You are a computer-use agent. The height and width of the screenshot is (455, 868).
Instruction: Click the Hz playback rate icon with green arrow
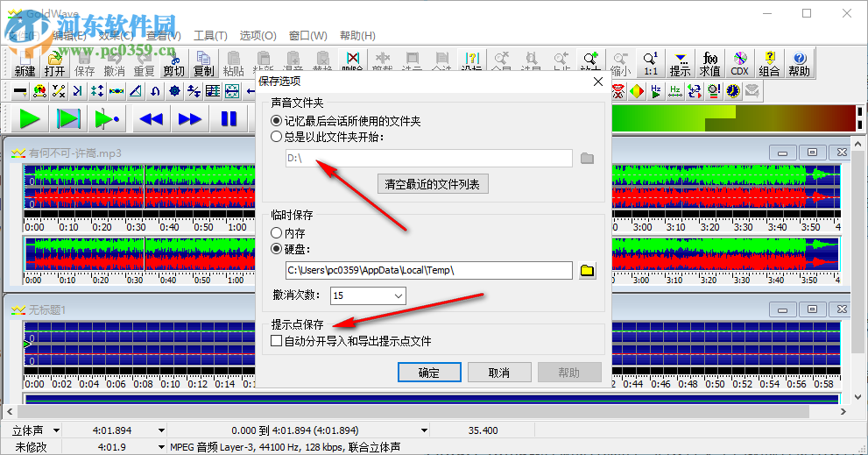pos(656,91)
